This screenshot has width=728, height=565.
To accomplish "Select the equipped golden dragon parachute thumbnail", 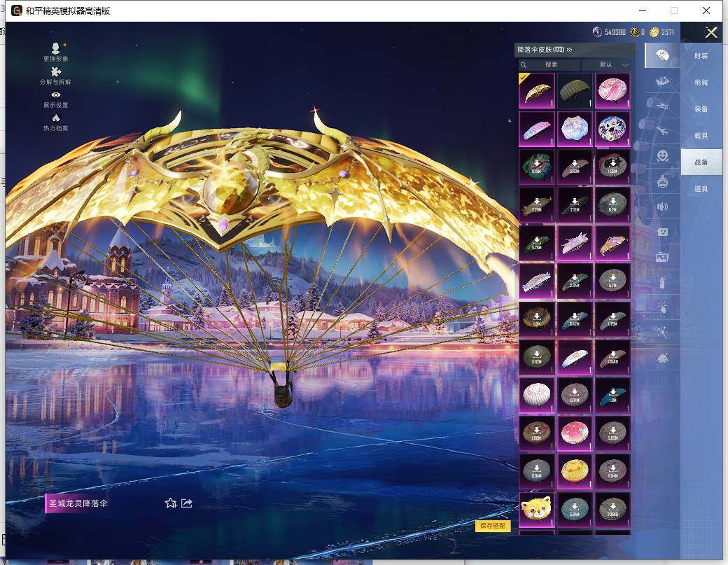I will [x=537, y=91].
